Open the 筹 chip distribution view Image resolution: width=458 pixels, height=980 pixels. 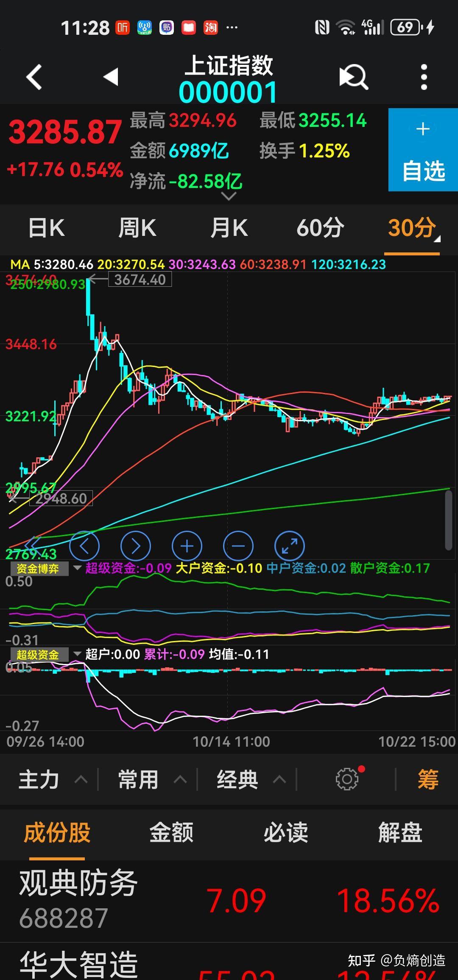428,779
